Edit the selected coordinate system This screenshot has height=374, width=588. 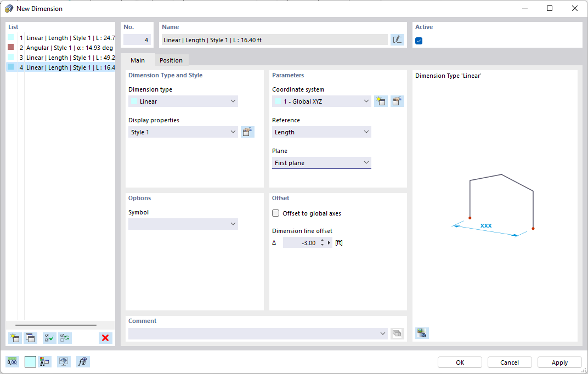pos(397,101)
